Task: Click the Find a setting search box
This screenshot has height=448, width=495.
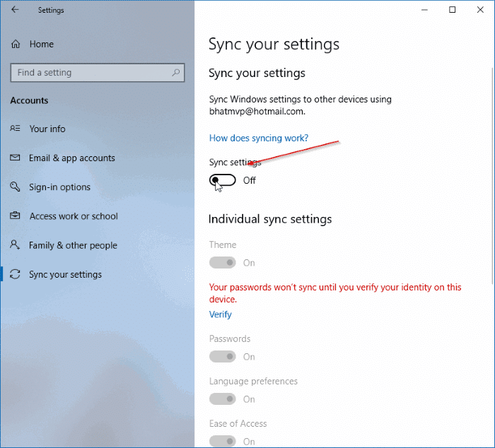Action: click(x=98, y=73)
